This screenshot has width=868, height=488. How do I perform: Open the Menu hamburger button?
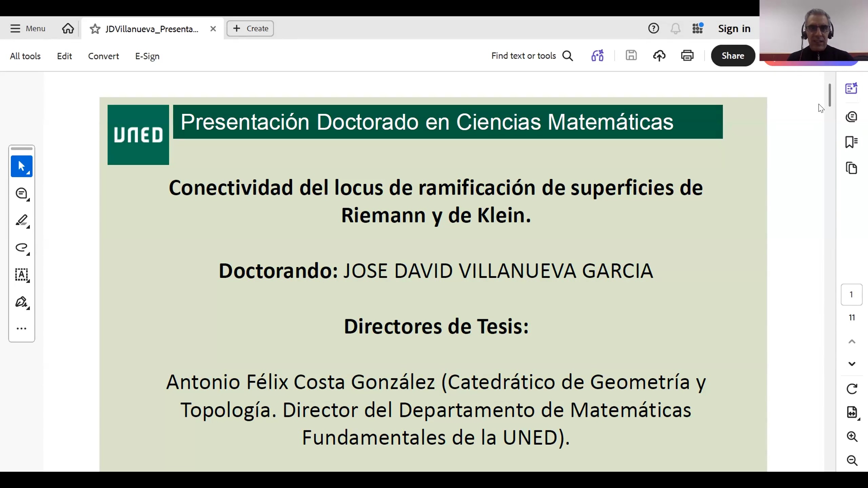pos(27,28)
